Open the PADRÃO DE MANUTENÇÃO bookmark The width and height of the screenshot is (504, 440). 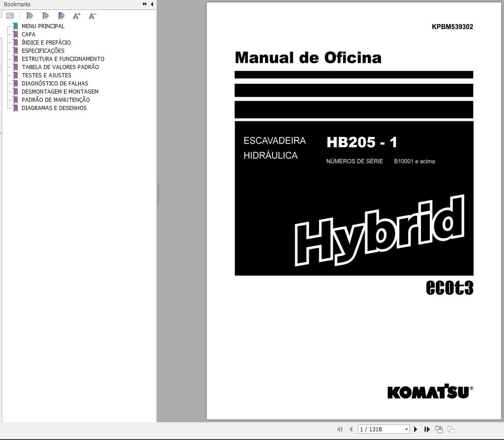56,100
